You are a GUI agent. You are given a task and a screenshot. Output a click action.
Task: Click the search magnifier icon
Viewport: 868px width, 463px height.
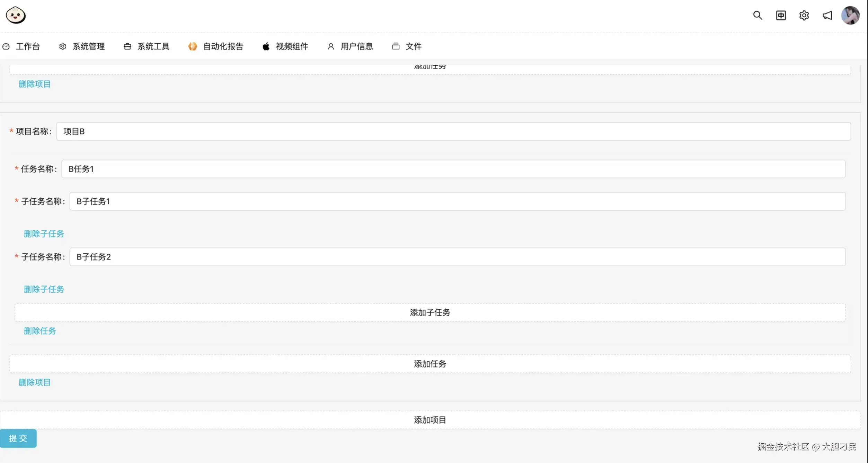click(x=758, y=16)
